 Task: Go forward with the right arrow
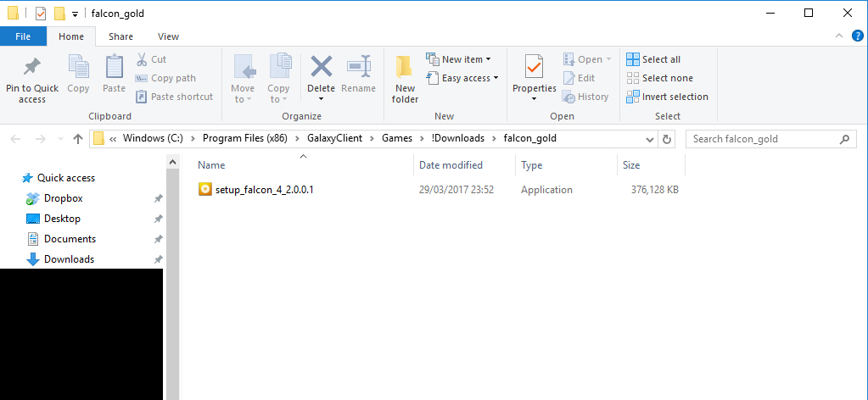point(41,139)
